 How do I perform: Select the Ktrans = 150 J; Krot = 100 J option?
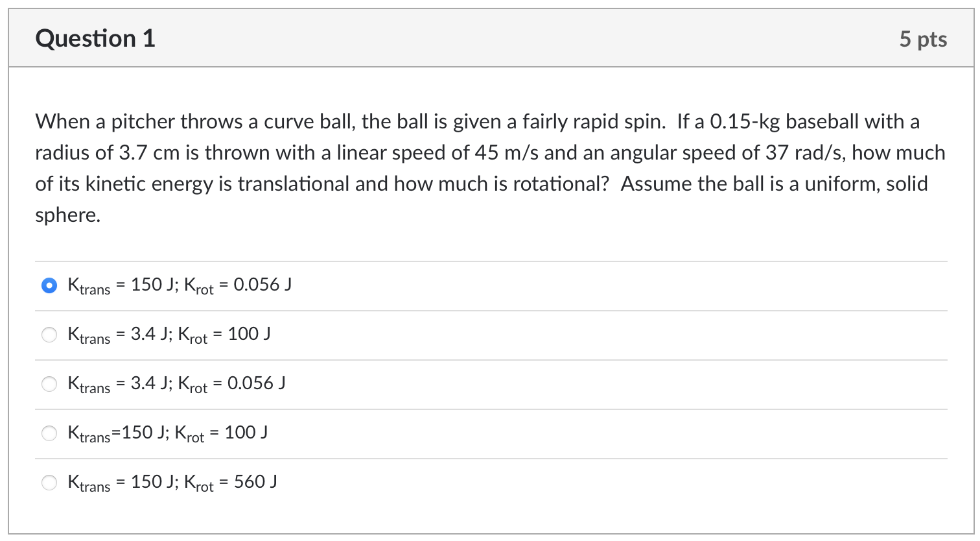pyautogui.click(x=167, y=432)
